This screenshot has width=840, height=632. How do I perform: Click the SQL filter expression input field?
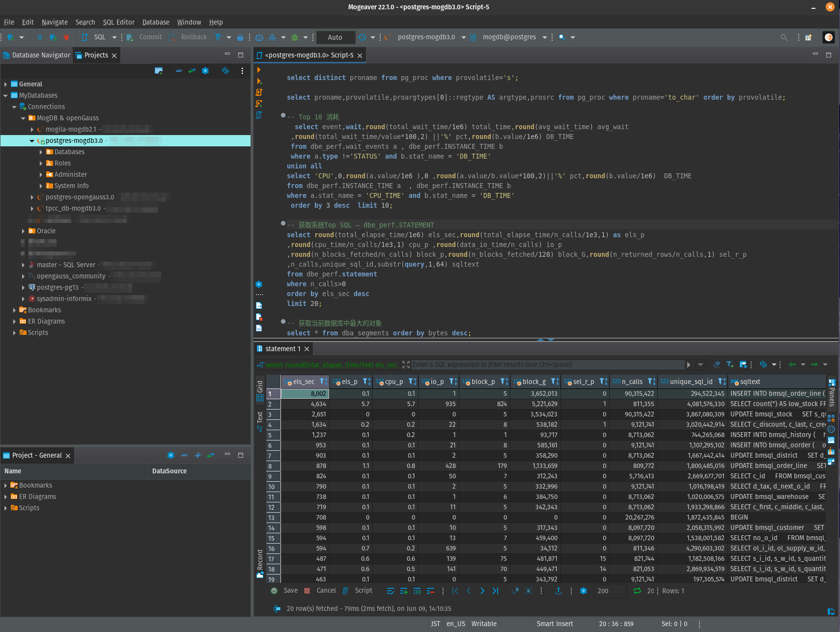[x=547, y=364]
